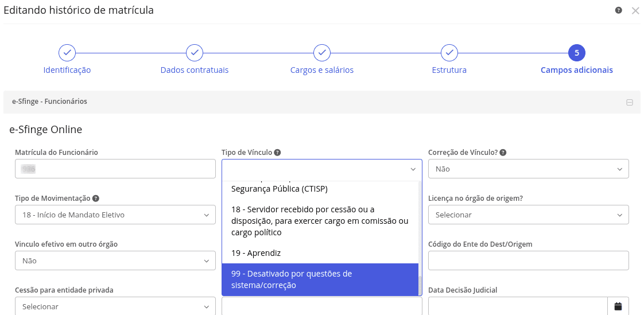Screen dimensions: 644x315
Task: Go to the Cargos e salários step label
Action: 322,70
